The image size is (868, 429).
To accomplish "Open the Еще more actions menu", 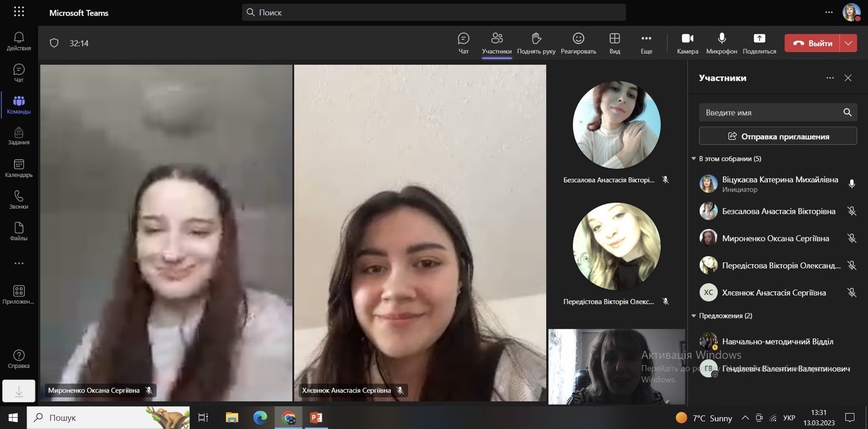I will (646, 43).
